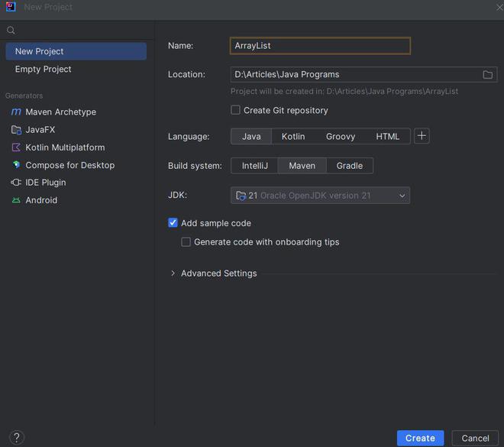The image size is (504, 447).
Task: Select the IDE Plugin generator icon
Action: (16, 183)
